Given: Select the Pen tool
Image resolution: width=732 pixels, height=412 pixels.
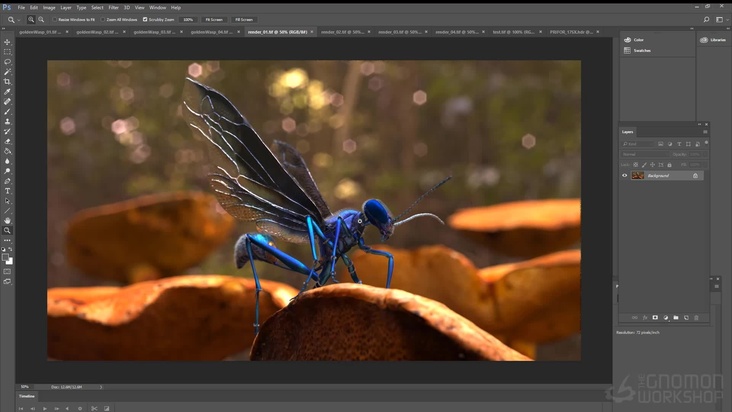Looking at the screenshot, I should pyautogui.click(x=7, y=181).
